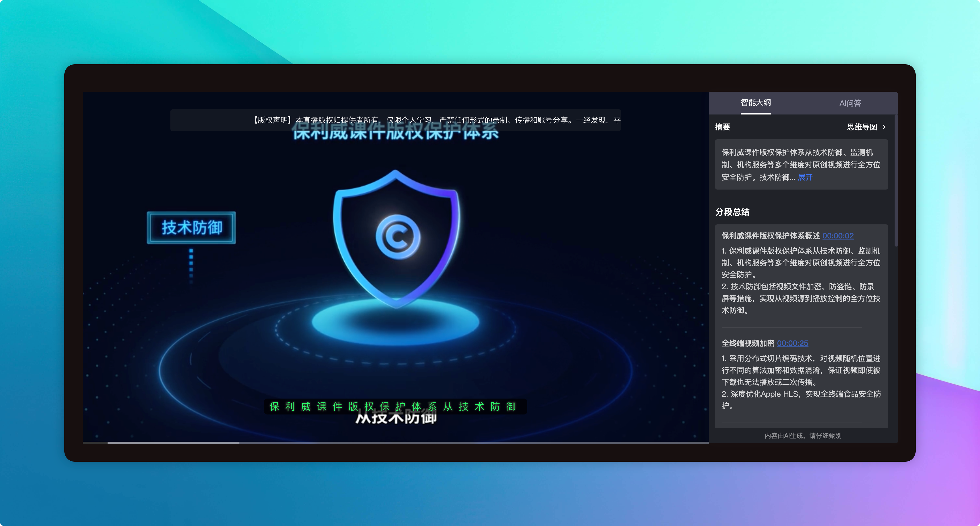Viewport: 980px width, 526px height.
Task: Click the chevron arrow beside 思维导图
Action: pyautogui.click(x=884, y=127)
